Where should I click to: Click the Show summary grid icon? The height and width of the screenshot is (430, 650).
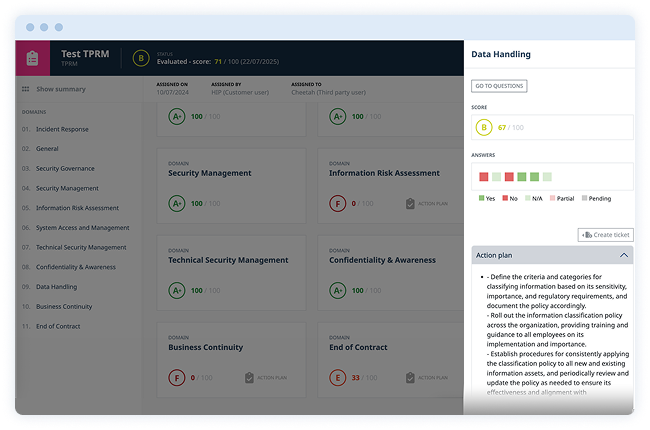pos(25,90)
